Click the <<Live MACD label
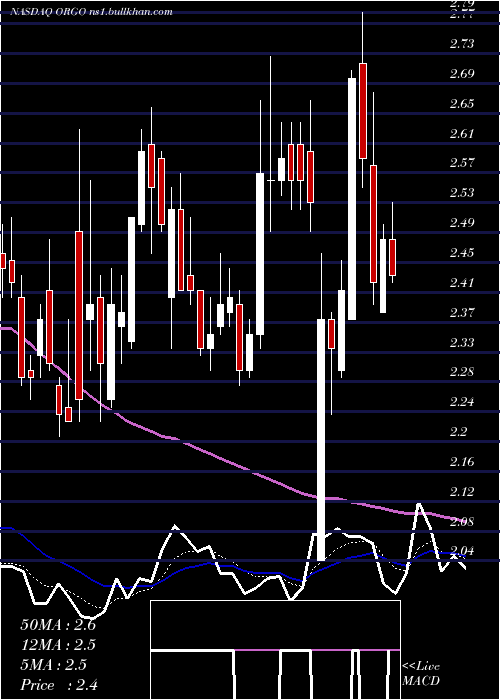Screen dimensions: 500x700 [421, 673]
